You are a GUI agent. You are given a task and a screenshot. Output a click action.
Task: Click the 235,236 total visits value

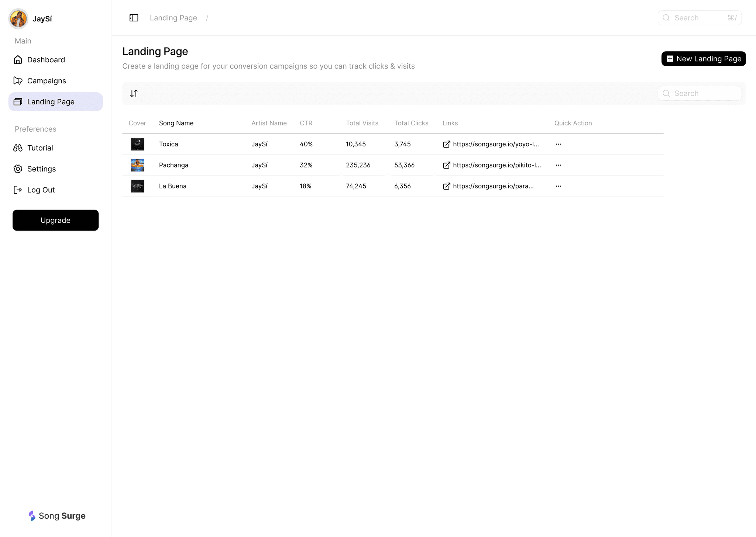pos(358,165)
